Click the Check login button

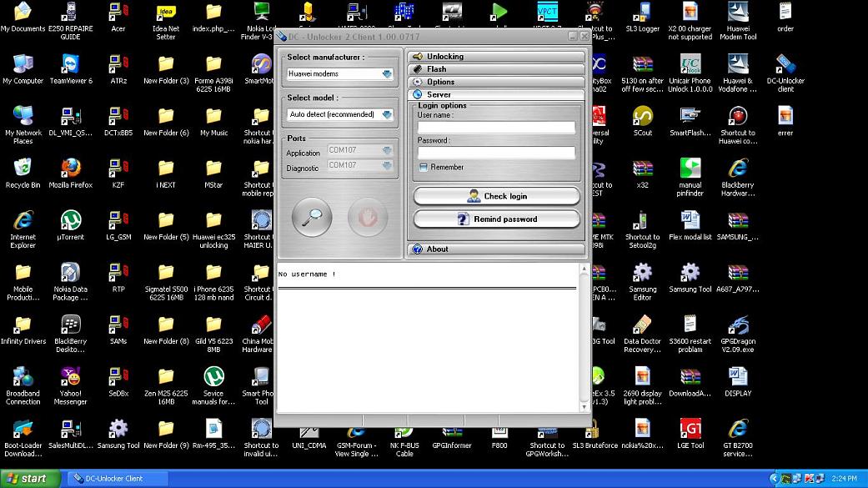point(496,196)
